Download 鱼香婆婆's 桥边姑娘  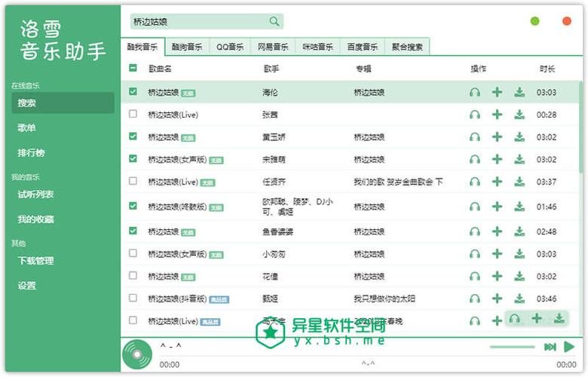(x=519, y=231)
